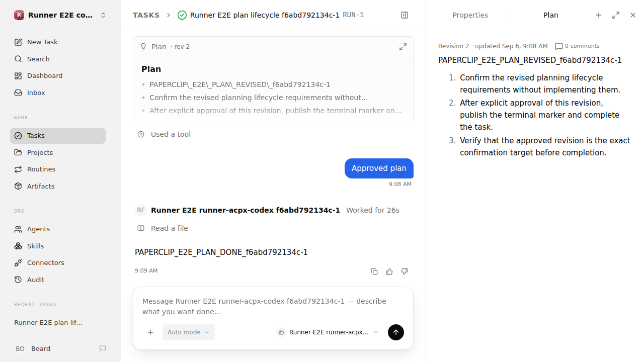This screenshot has width=644, height=362.
Task: Open the Auto mode dropdown
Action: [189, 332]
